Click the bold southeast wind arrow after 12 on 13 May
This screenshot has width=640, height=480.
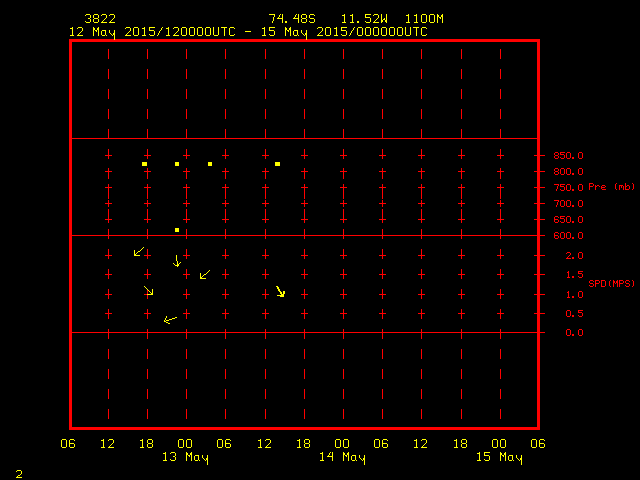coord(280,291)
